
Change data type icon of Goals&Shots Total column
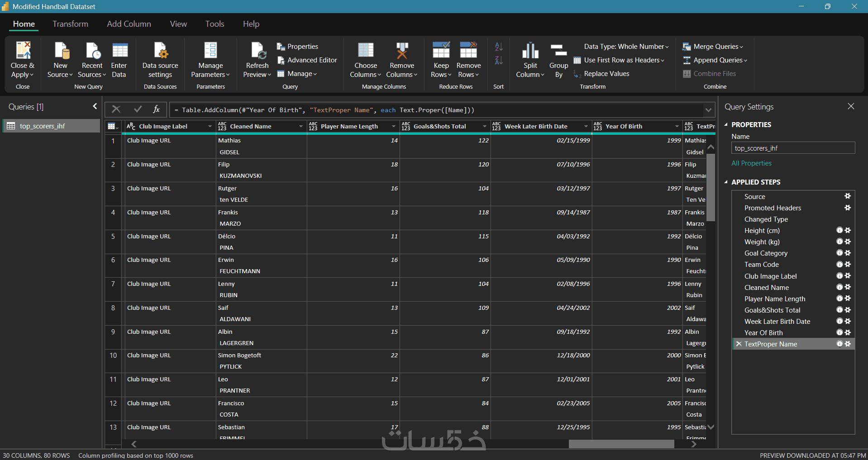click(x=406, y=127)
